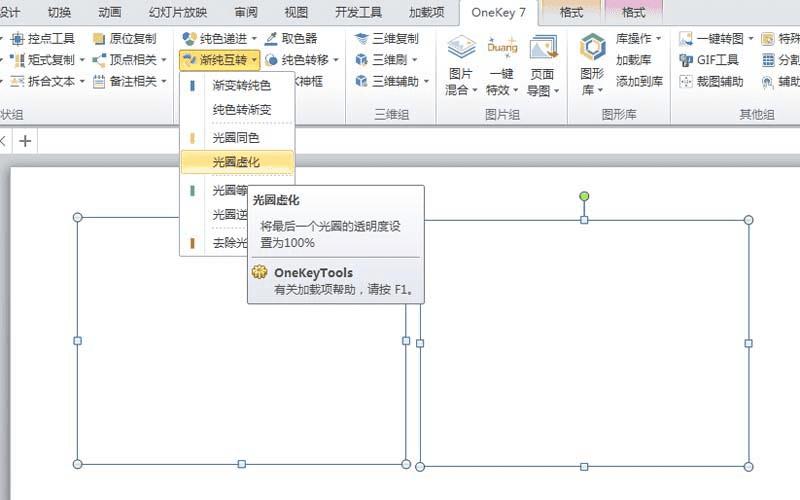Screen dimensions: 800x500
Task: Choose 渐变转纯色 from the menu
Action: click(x=238, y=85)
